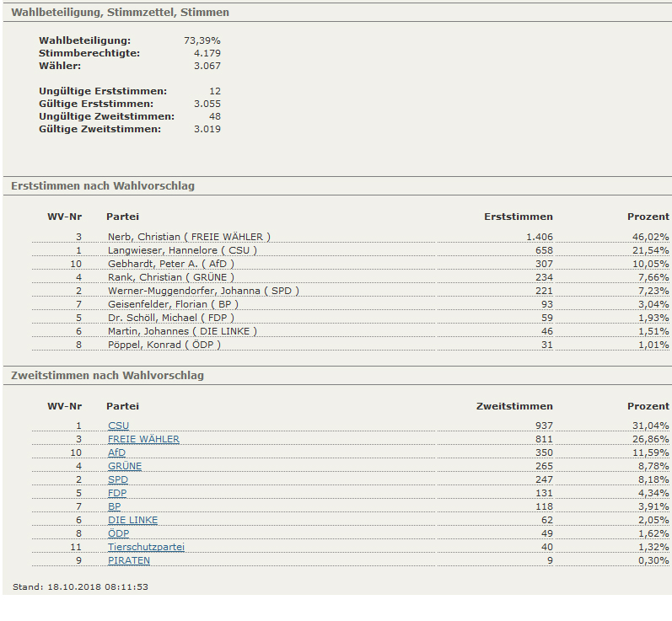Click the candidate Gebhardt, Peter A. (AfD)
Screen dimensions: 672x621
click(171, 264)
